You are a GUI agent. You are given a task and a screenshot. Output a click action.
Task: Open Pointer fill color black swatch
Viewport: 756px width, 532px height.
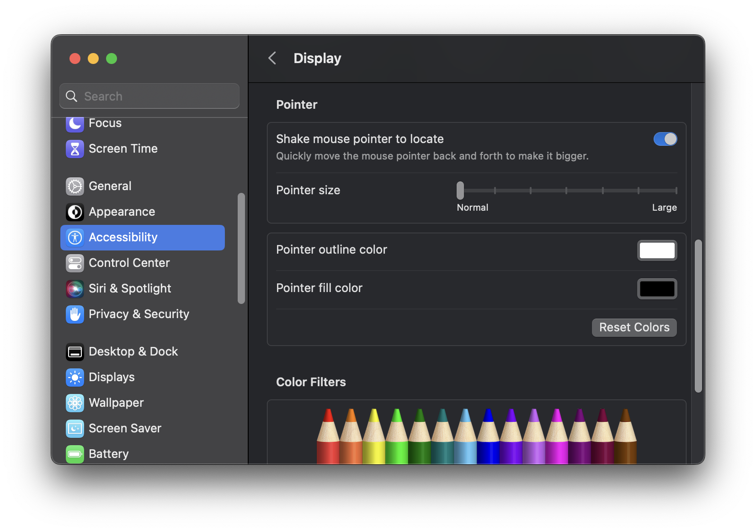click(x=657, y=289)
